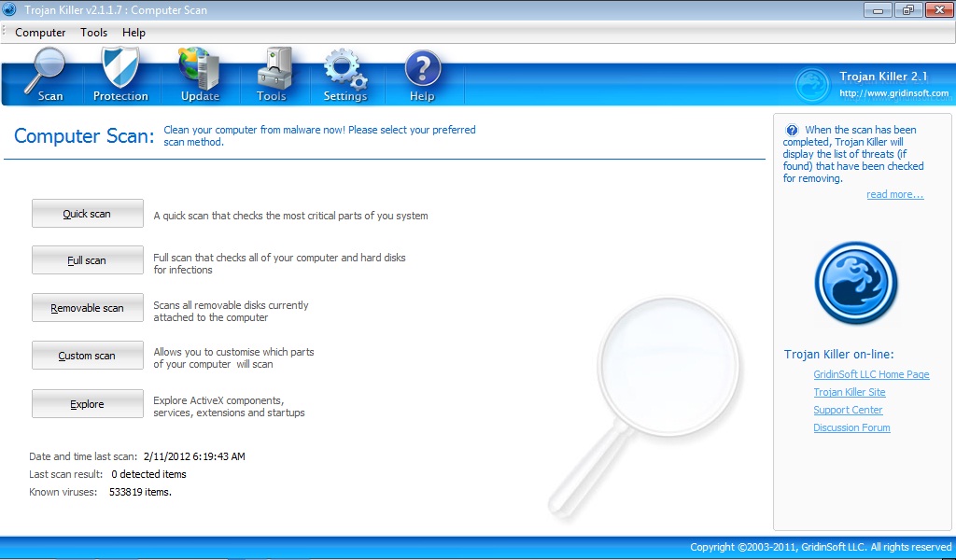Open the Discussion Forum link

click(851, 427)
